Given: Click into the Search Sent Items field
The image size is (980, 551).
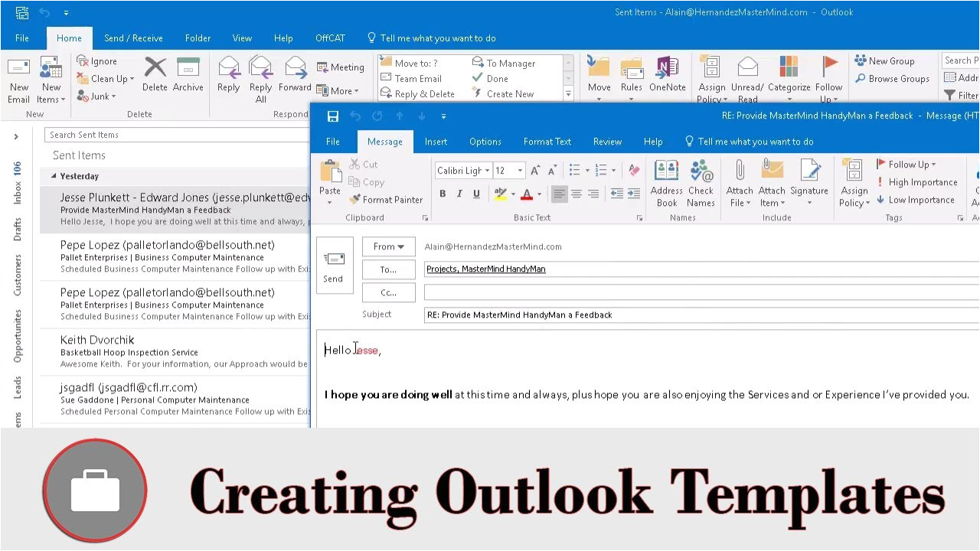Looking at the screenshot, I should tap(176, 135).
